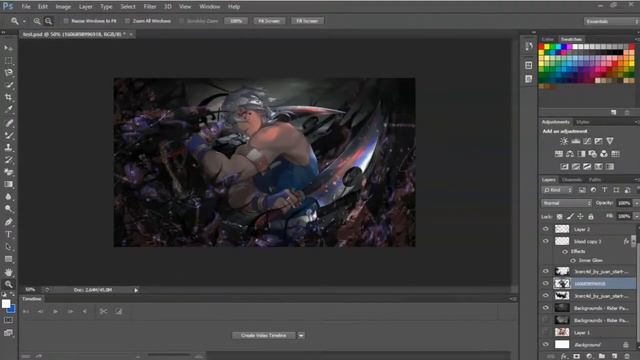Click Create Video Timeline button
Screen dimensions: 640x360
263,336
